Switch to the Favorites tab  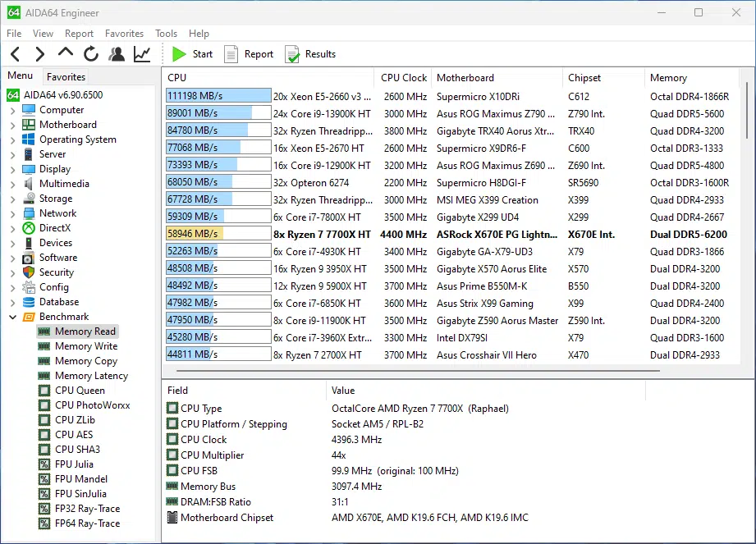[x=66, y=76]
